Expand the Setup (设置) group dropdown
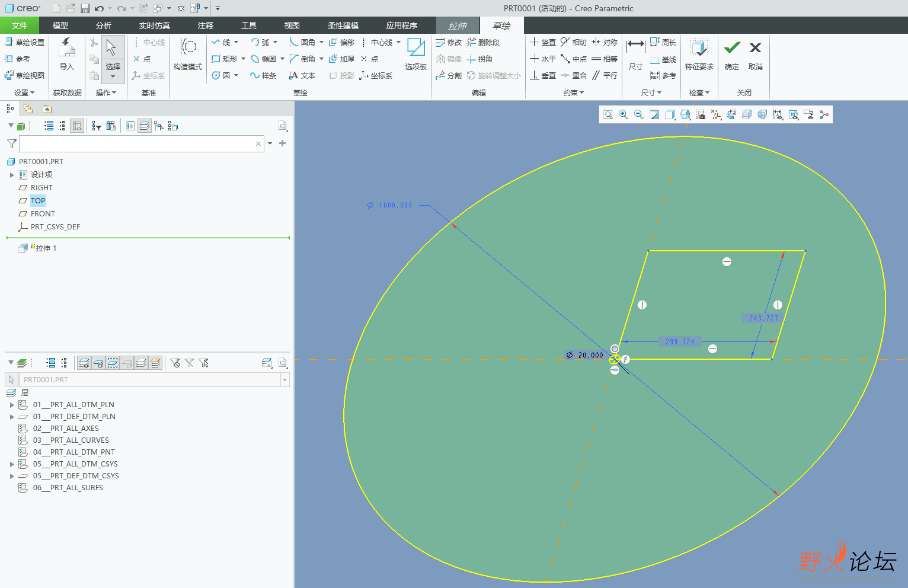 point(24,92)
